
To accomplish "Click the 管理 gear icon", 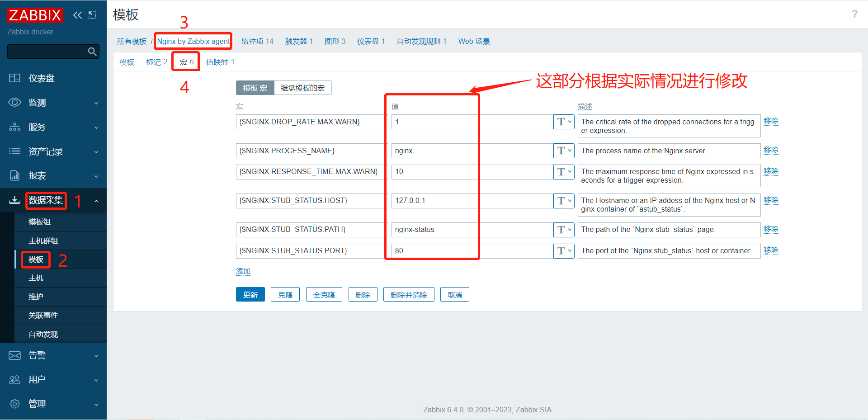I will coord(14,404).
